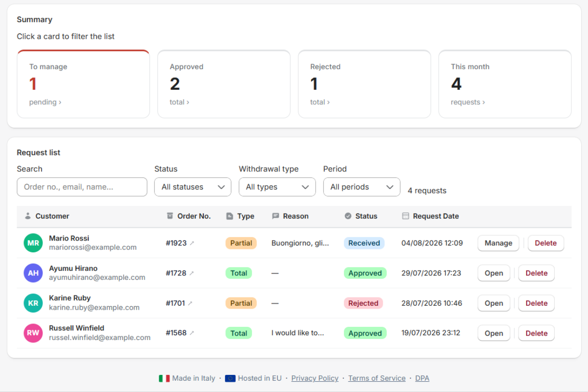Click the Type column document icon

point(229,216)
